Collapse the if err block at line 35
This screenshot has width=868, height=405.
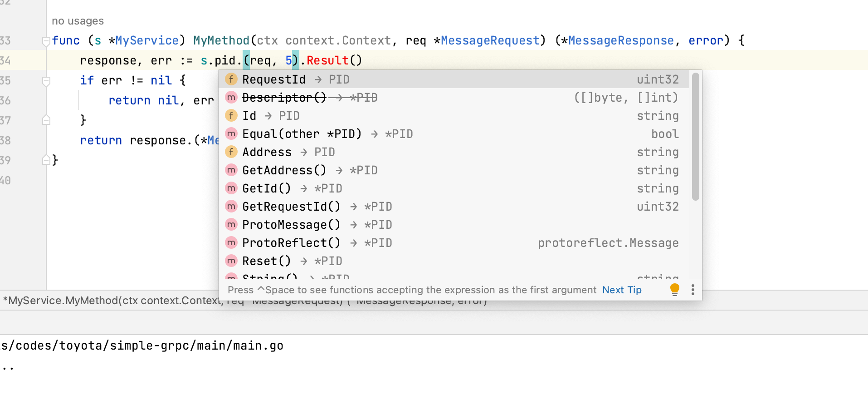45,81
